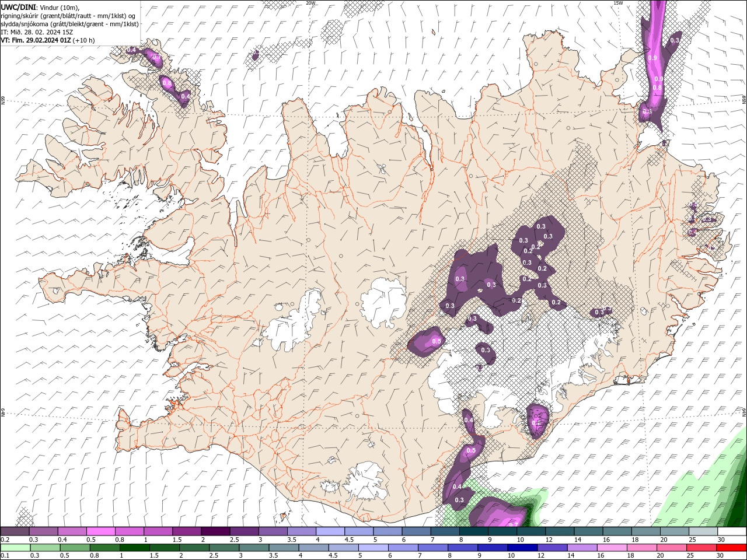Pick the upper legend swatch starting at 0.4
The image size is (747, 560).
(x=72, y=531)
